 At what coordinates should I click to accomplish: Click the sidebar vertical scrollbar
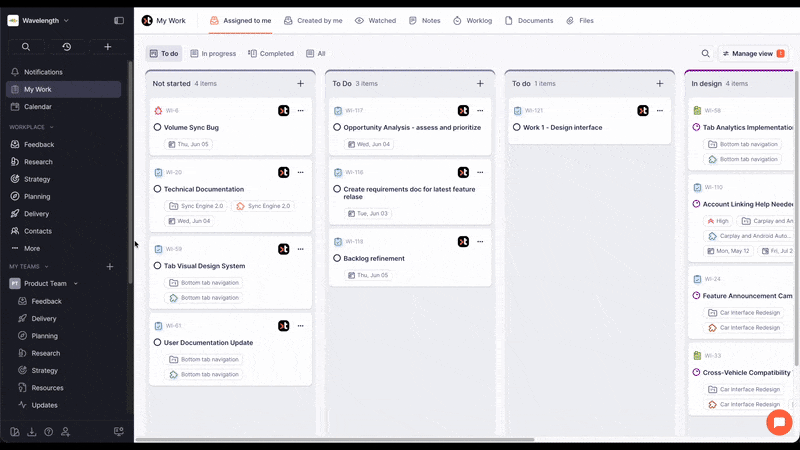[x=131, y=172]
